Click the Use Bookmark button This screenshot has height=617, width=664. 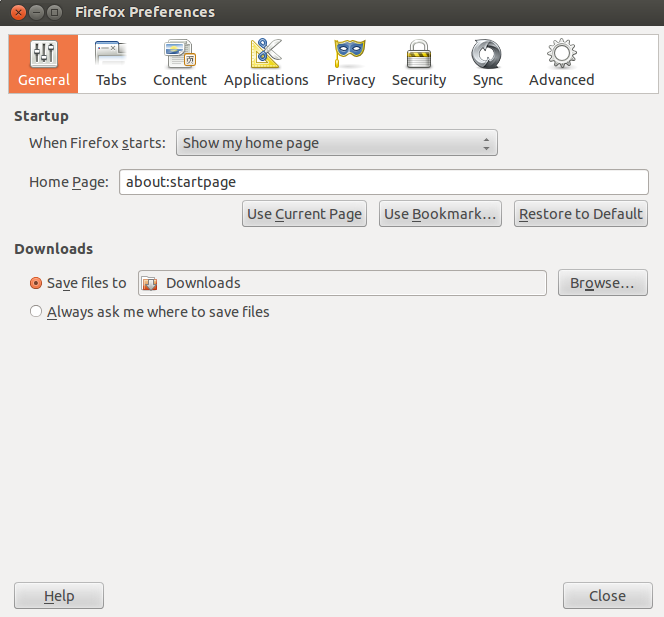(440, 214)
